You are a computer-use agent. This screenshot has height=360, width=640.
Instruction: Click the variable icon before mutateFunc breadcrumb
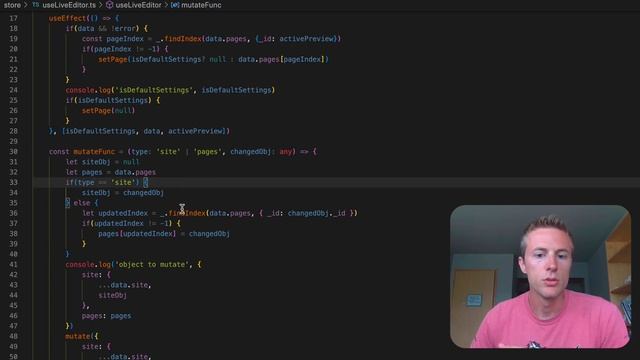[175, 5]
